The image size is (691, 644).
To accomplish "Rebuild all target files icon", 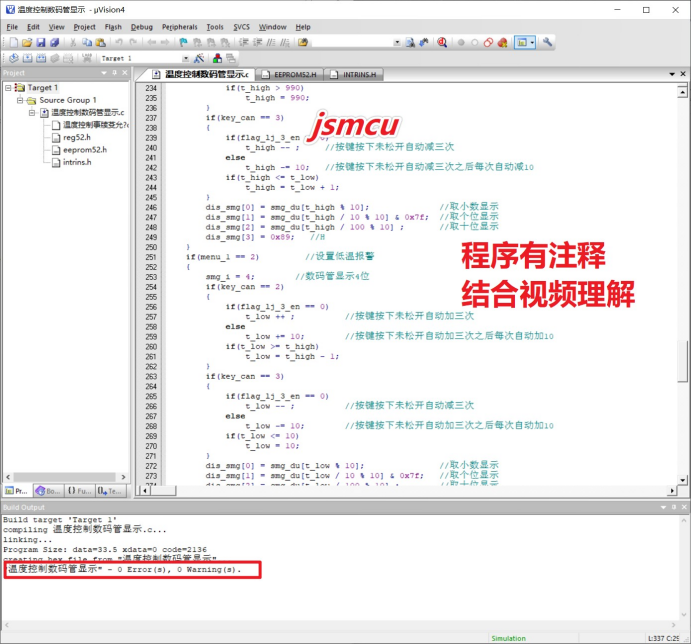I will tap(41, 58).
